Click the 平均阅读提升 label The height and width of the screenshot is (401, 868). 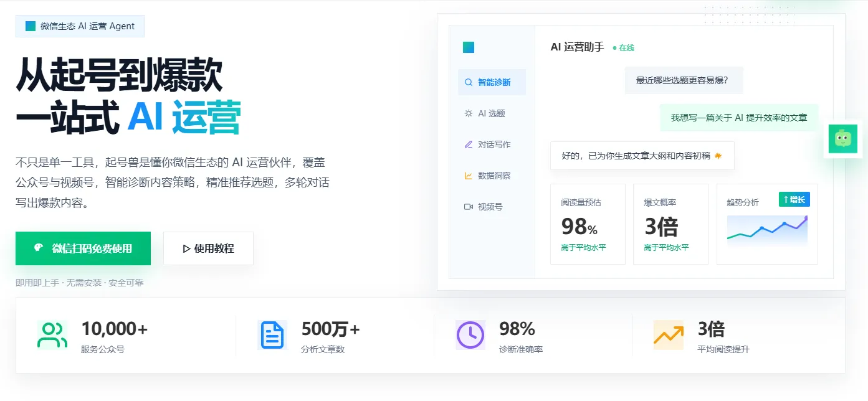click(x=723, y=349)
